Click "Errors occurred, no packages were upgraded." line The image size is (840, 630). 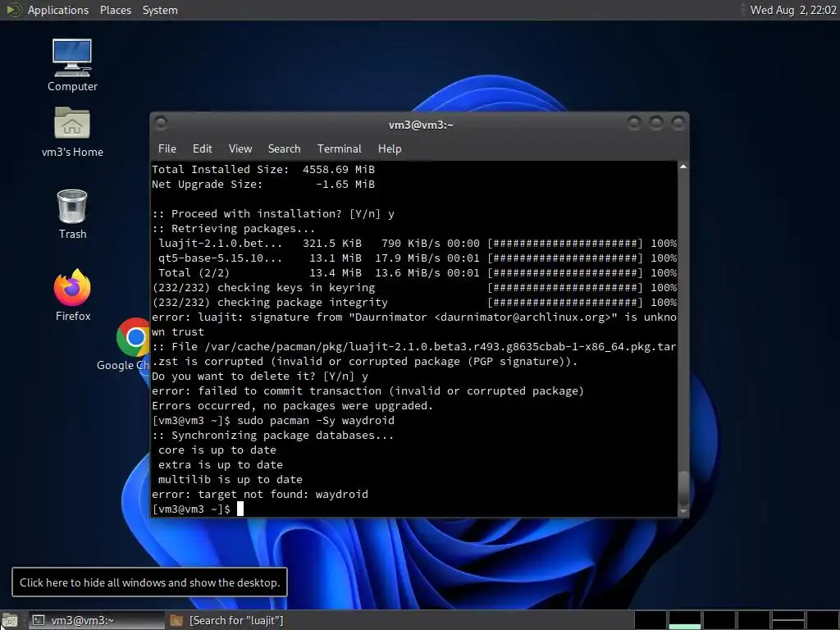292,405
